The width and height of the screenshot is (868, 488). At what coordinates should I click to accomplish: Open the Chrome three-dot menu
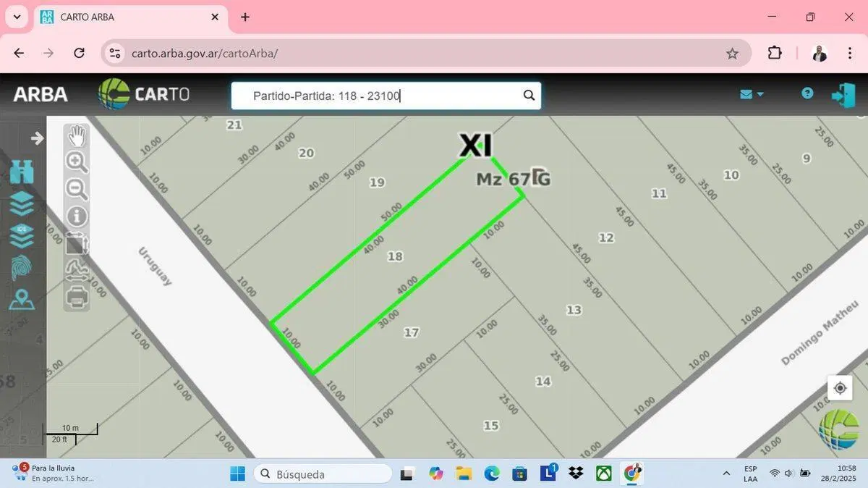[x=850, y=53]
